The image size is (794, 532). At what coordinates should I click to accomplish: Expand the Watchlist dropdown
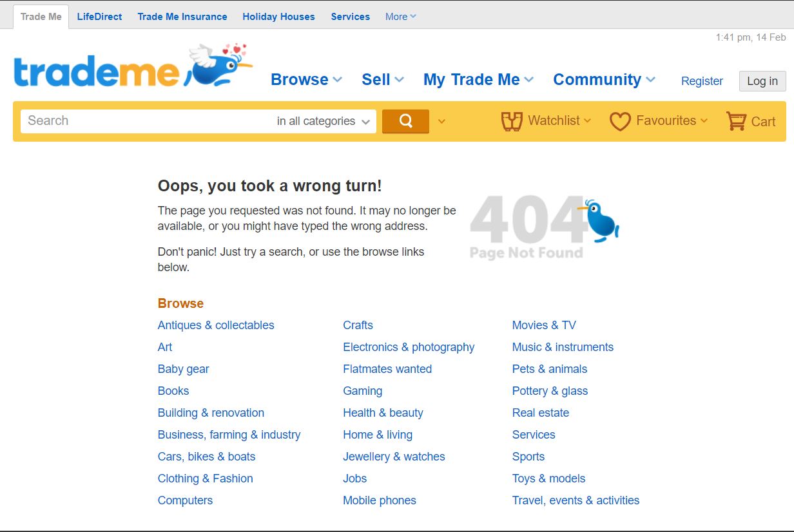[587, 120]
